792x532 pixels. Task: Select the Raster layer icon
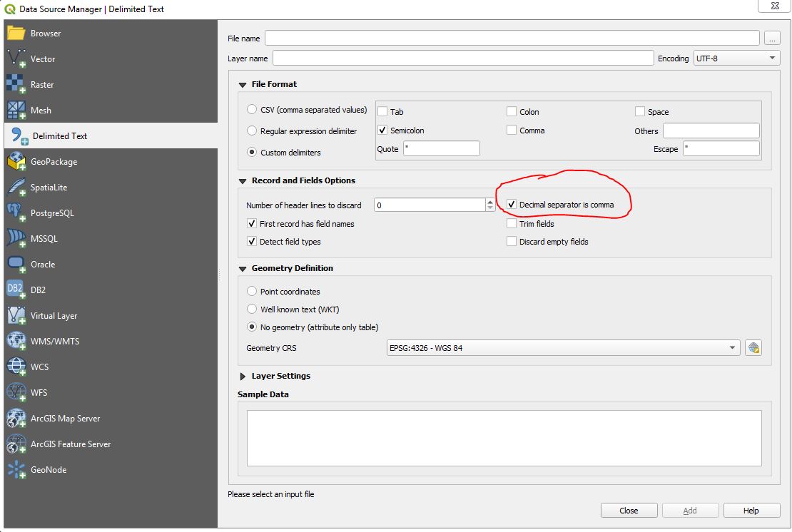pos(16,84)
